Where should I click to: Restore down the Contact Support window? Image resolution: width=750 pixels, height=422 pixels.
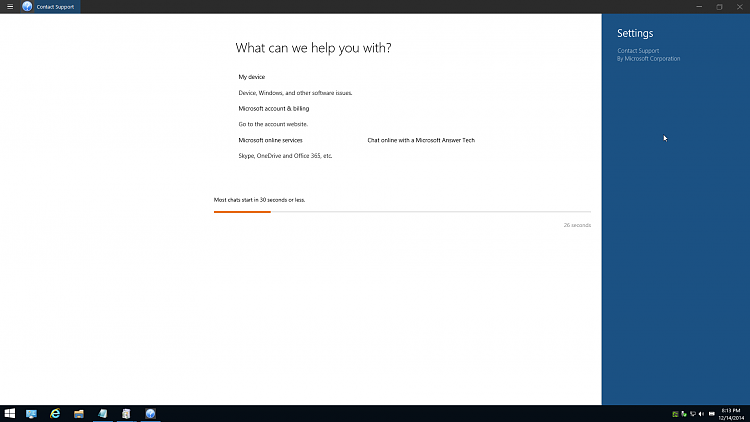coord(719,7)
